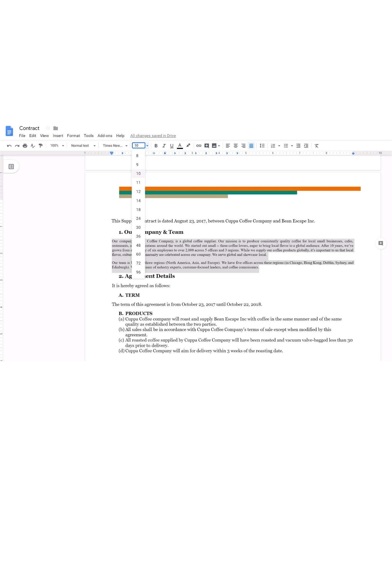Insert a link with the chain icon
The height and width of the screenshot is (576, 392).
(199, 146)
